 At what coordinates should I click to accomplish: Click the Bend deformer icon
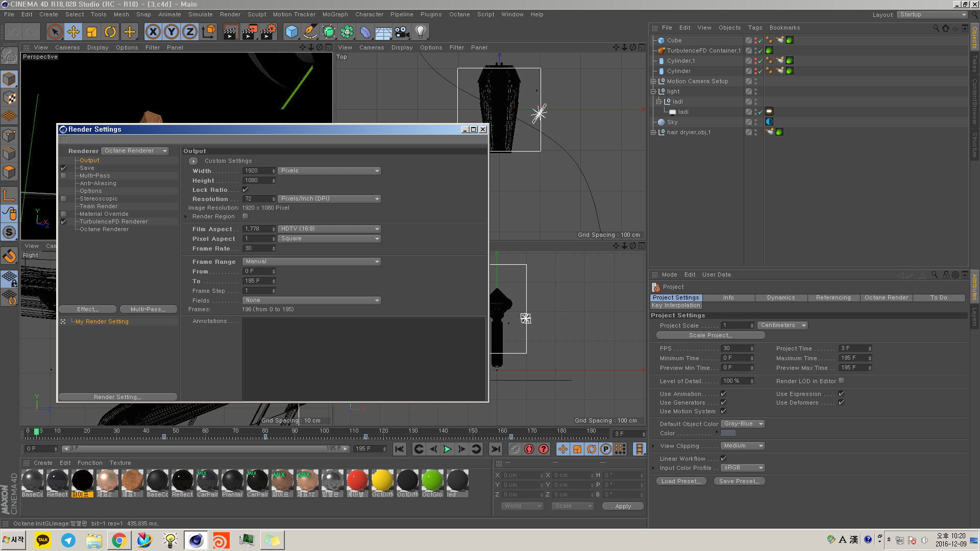point(365,32)
